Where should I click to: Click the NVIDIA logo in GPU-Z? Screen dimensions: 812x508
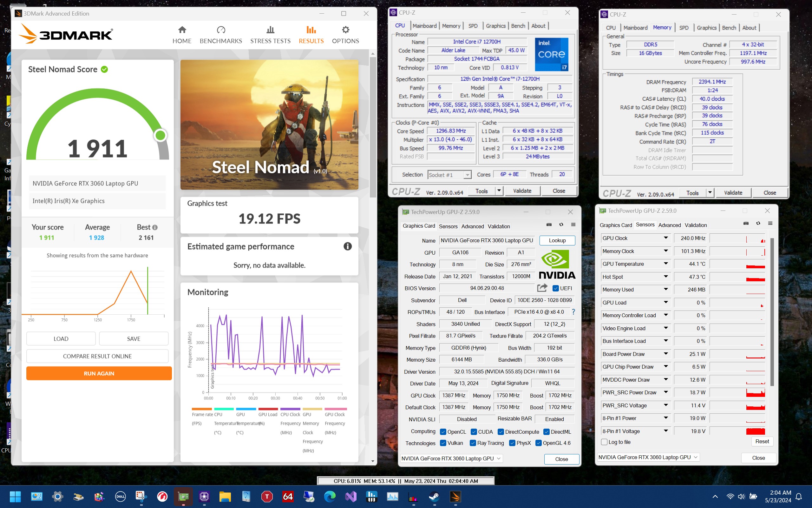[x=557, y=264]
